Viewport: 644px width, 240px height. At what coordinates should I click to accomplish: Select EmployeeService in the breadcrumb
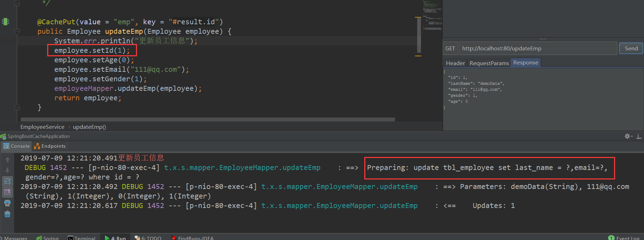click(42, 127)
